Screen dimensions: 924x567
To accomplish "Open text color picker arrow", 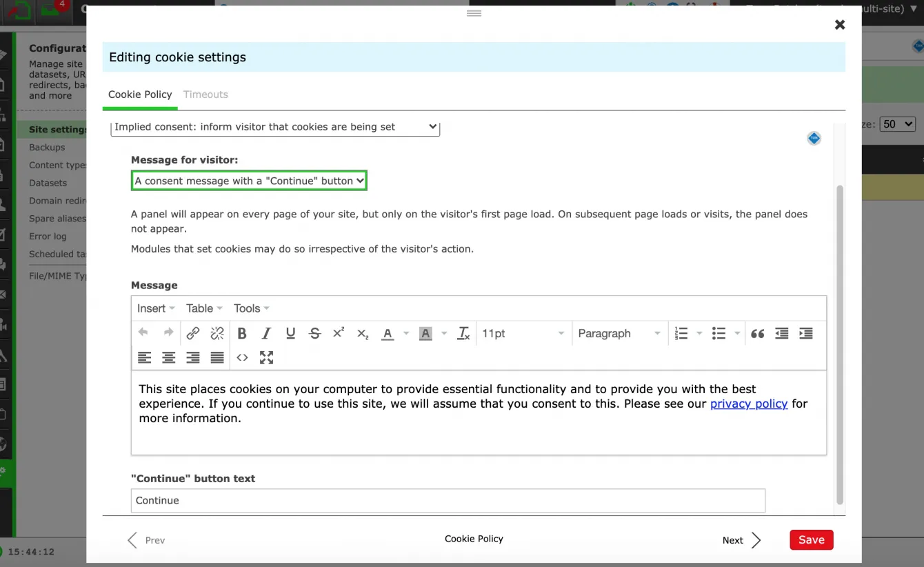I will (406, 333).
